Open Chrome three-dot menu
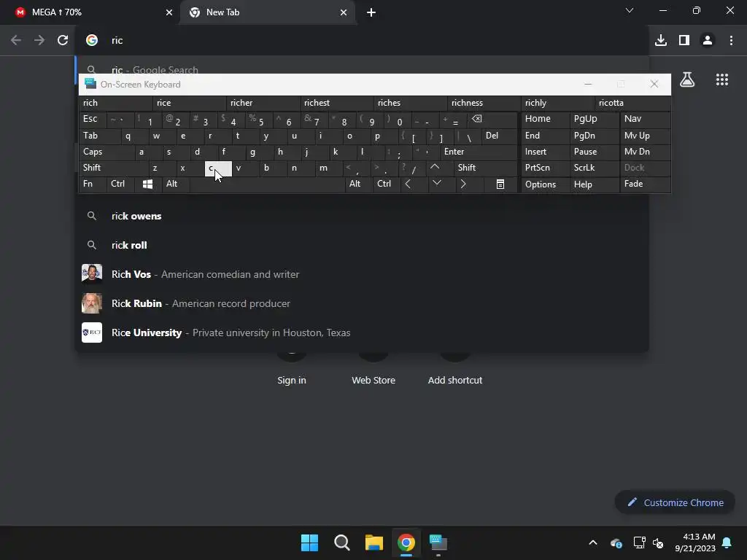The width and height of the screenshot is (747, 560). tap(731, 41)
